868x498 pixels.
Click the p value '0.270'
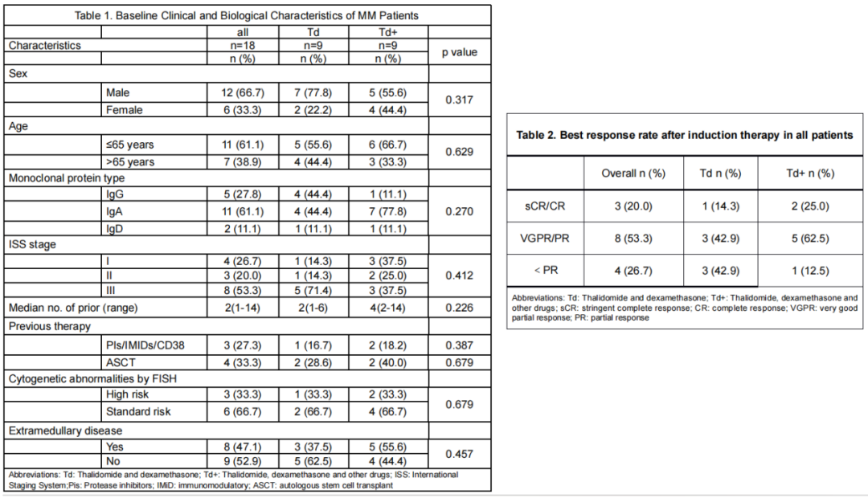[x=460, y=211]
